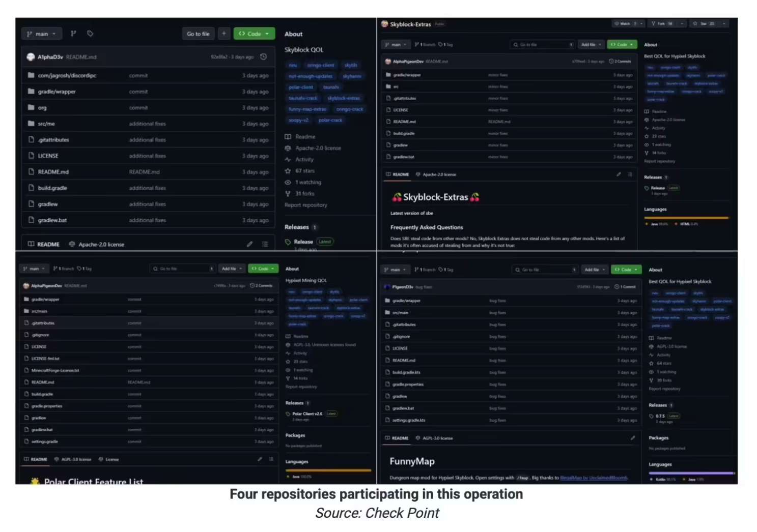757x532 pixels.
Task: Edit README pencil icon in Skyblock-Extras repo
Action: (x=619, y=174)
